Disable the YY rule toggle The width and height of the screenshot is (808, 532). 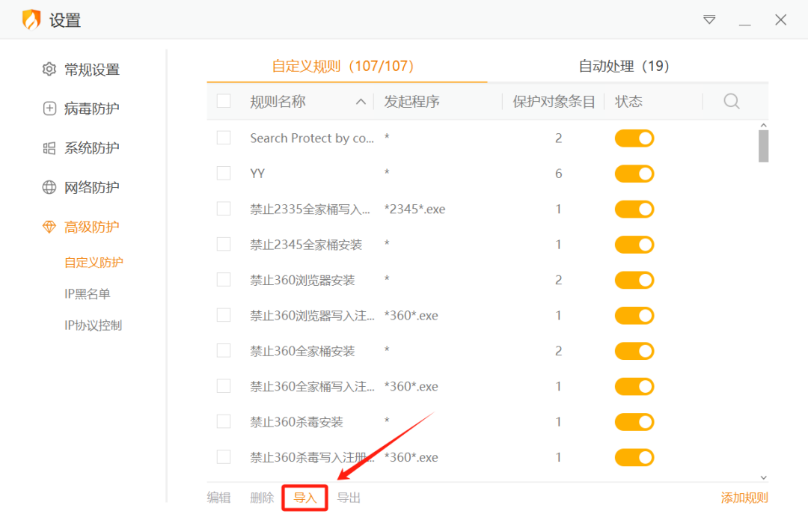pyautogui.click(x=634, y=174)
